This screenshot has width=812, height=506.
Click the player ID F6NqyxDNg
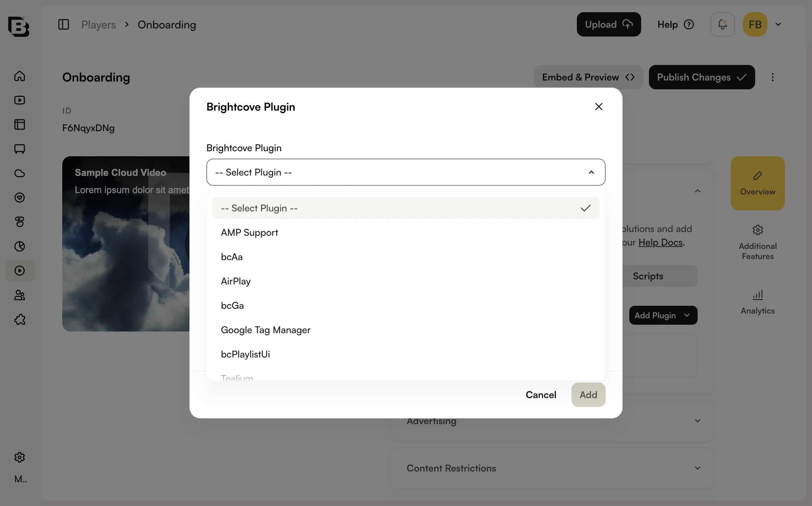pos(88,128)
